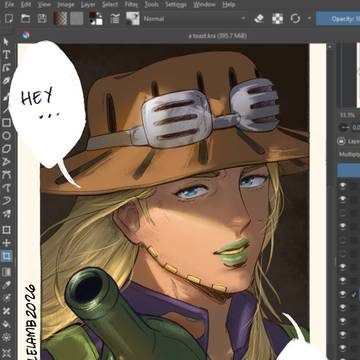Select the Freehand Path tool
The image size is (360, 360).
coord(6,188)
